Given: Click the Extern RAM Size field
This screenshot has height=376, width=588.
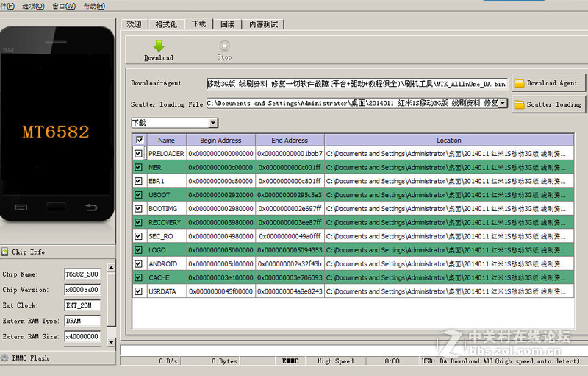Looking at the screenshot, I should pos(82,336).
